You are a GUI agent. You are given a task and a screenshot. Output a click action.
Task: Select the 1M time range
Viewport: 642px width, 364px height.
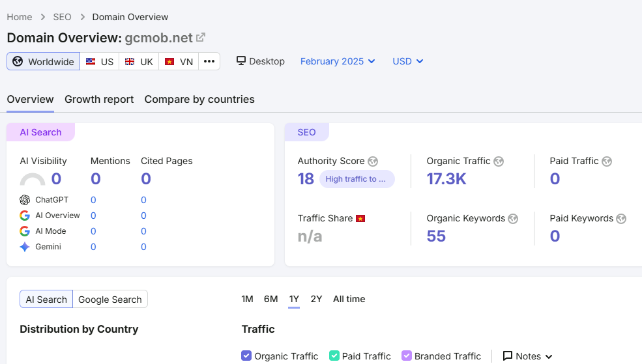(x=247, y=299)
